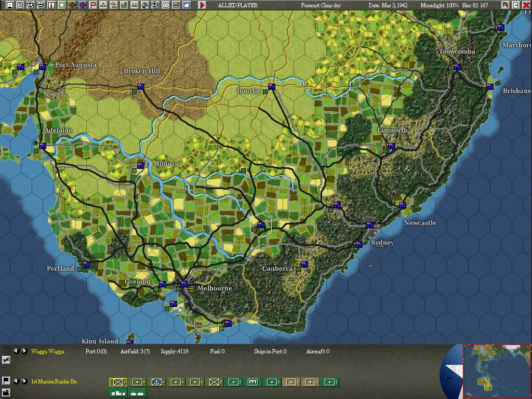The width and height of the screenshot is (532, 399).
Task: Select the Adelaide base flag
Action: pyautogui.click(x=43, y=145)
